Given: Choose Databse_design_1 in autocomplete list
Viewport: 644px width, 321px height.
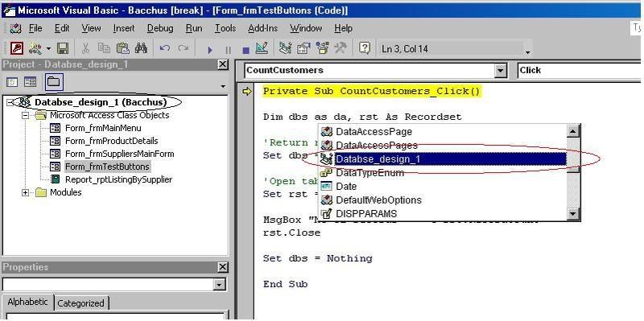Looking at the screenshot, I should [x=451, y=158].
